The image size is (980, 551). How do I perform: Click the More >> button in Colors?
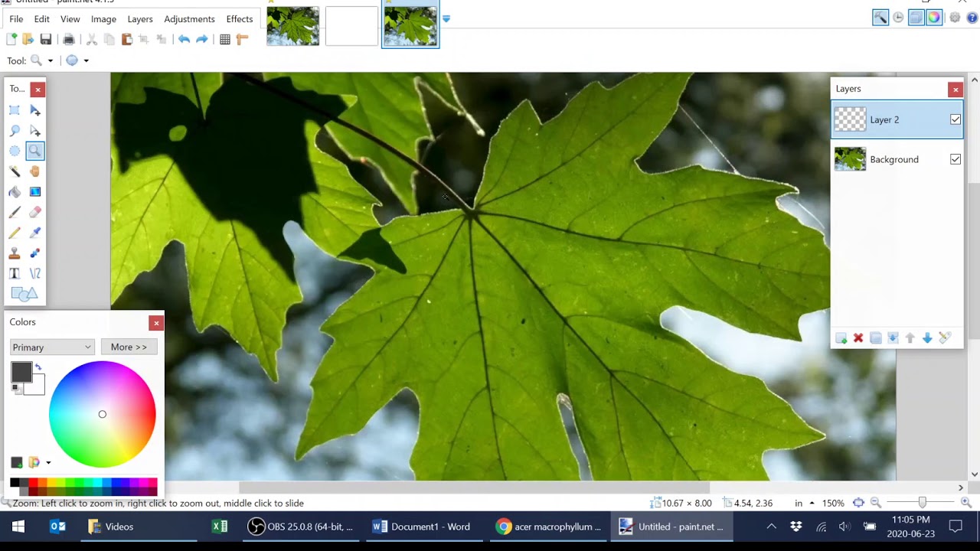(x=129, y=347)
